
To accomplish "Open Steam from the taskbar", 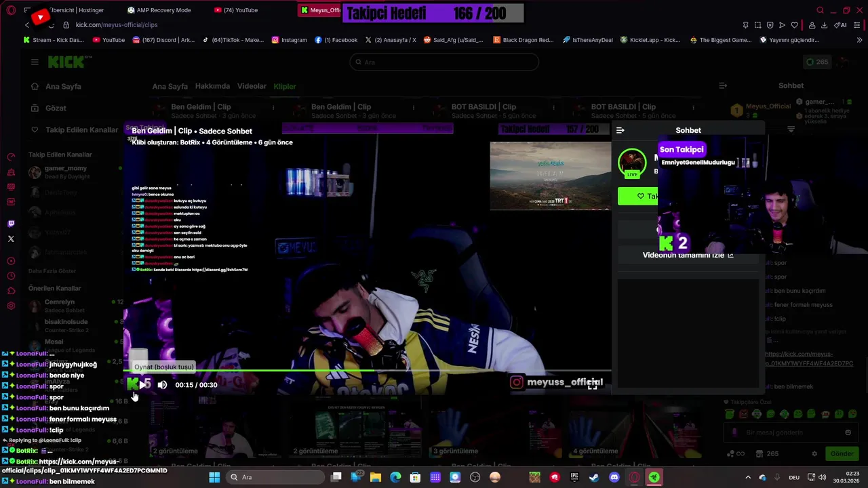I will point(594,477).
